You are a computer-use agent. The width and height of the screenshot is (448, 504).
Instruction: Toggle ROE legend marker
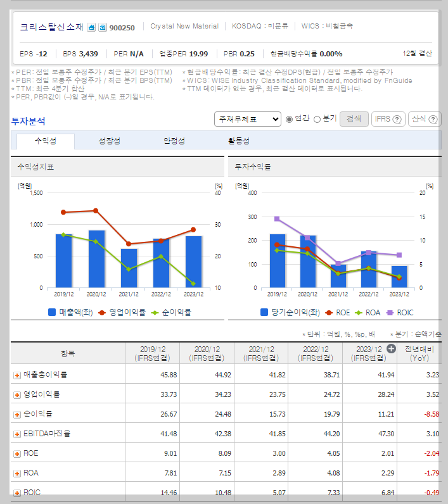pyautogui.click(x=329, y=312)
